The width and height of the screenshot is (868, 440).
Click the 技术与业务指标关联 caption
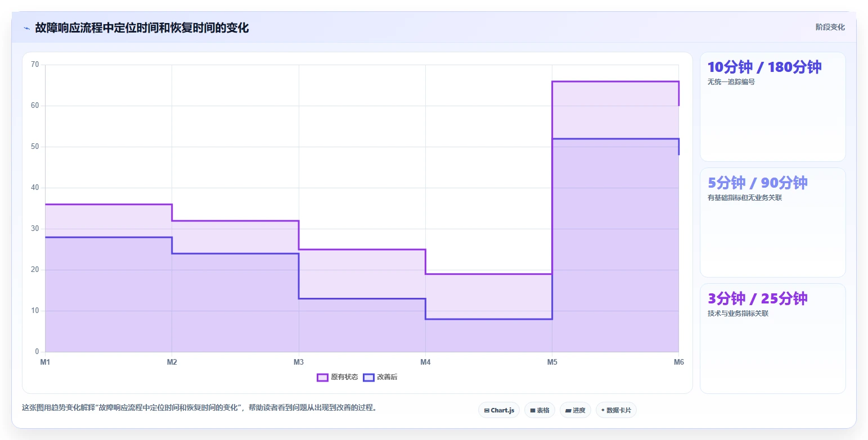(x=738, y=314)
